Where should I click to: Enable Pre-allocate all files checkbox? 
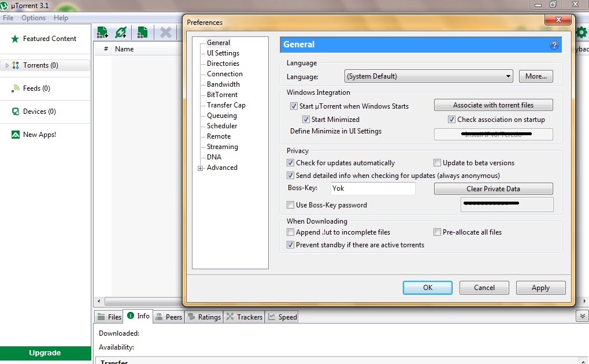coord(437,232)
